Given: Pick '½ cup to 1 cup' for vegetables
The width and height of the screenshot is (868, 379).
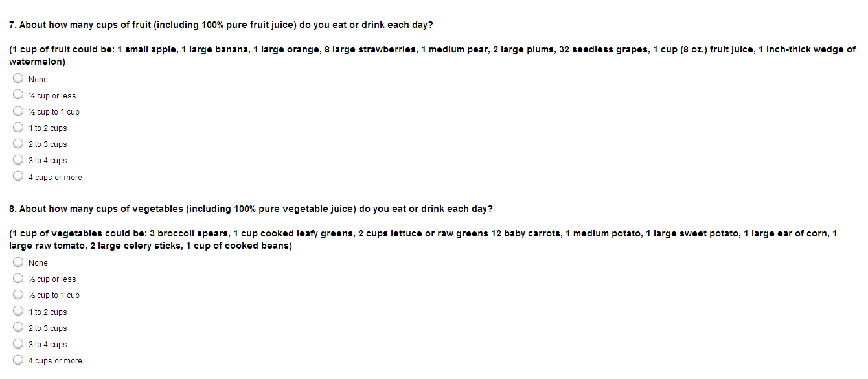Looking at the screenshot, I should pyautogui.click(x=18, y=295).
